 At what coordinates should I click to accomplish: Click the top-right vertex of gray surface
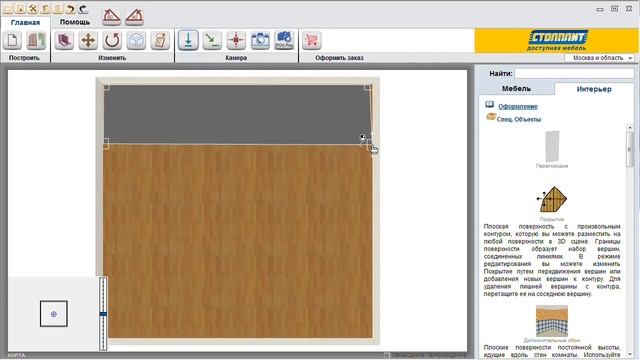(368, 87)
